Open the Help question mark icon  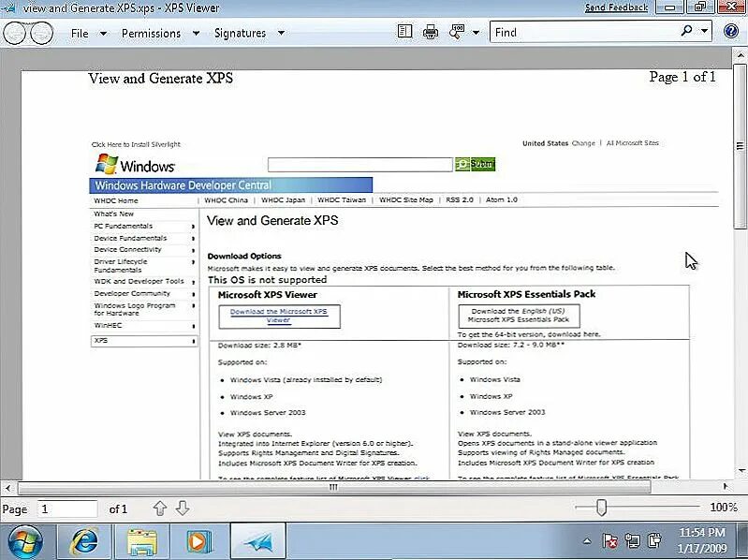[x=731, y=31]
